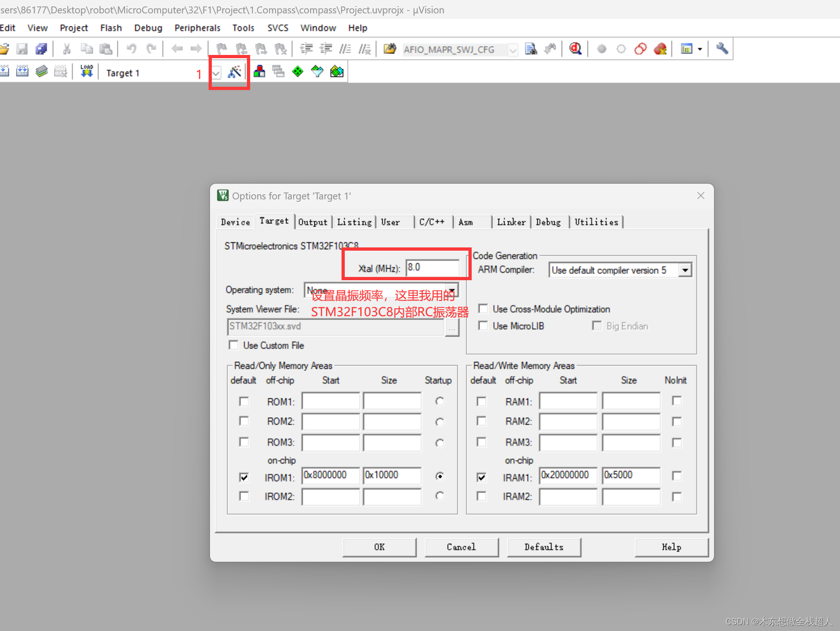Click the Navigate Forwards arrow icon
Image resolution: width=840 pixels, height=631 pixels.
point(196,49)
